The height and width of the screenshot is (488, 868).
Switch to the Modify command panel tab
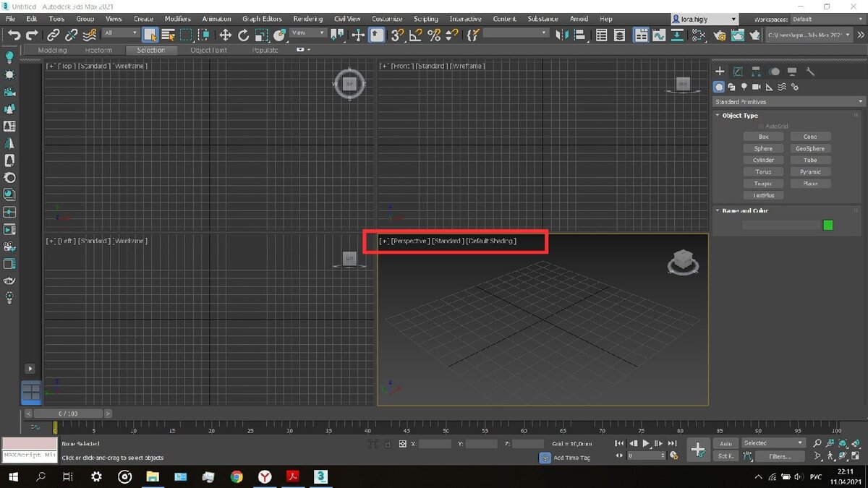tap(738, 72)
